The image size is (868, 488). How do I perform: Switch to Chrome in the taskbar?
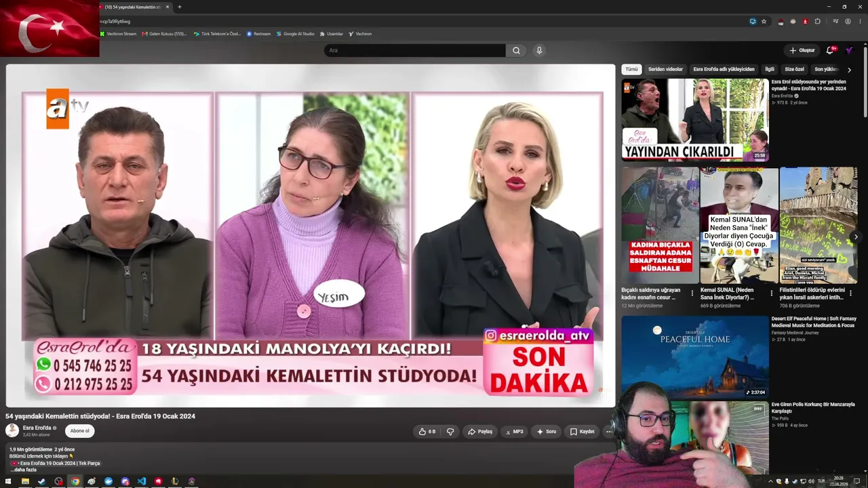(75, 481)
